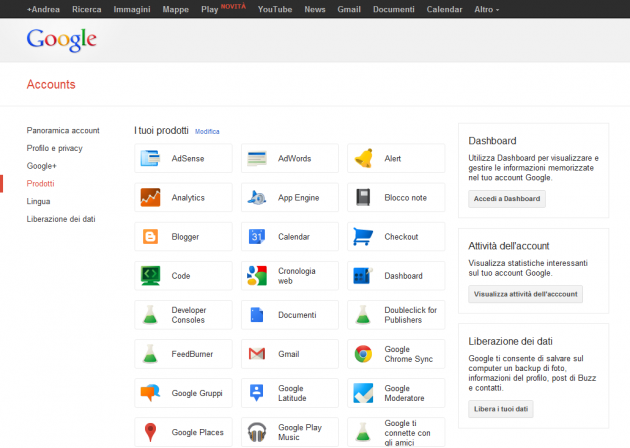Click the Accounts heading link
Viewport: 630px width, 448px height.
(x=51, y=84)
